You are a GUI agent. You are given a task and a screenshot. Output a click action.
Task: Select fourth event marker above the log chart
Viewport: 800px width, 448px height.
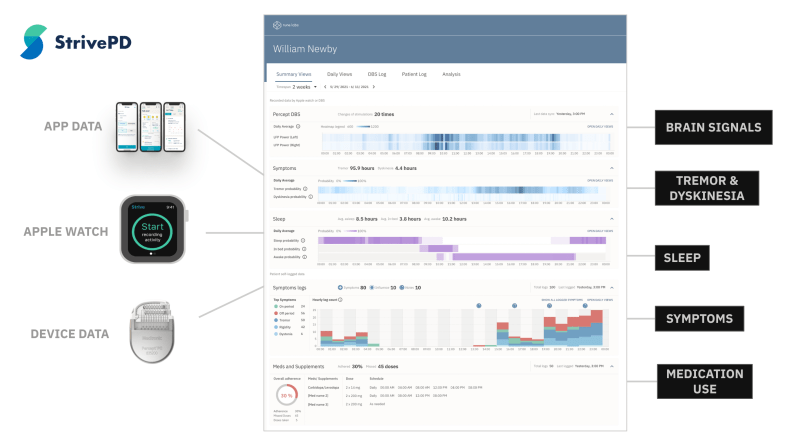click(x=585, y=306)
